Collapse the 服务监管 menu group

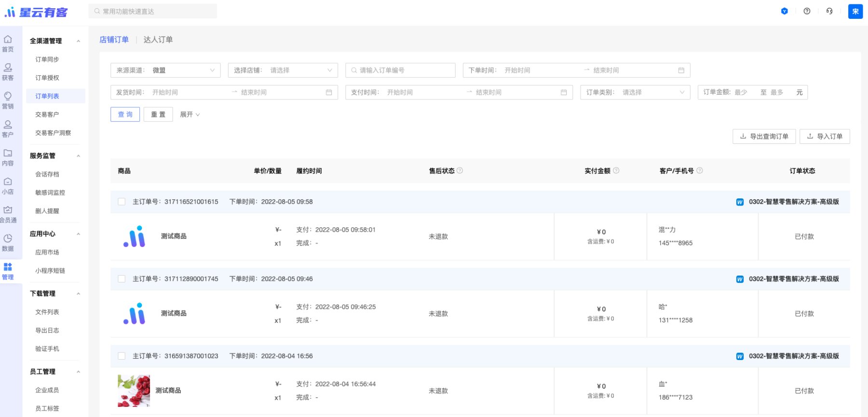click(x=78, y=156)
